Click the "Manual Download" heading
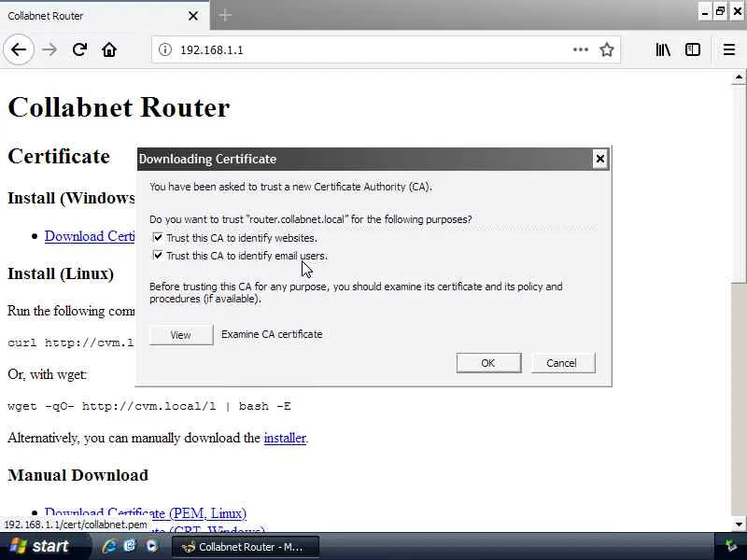747x560 pixels. tap(78, 475)
